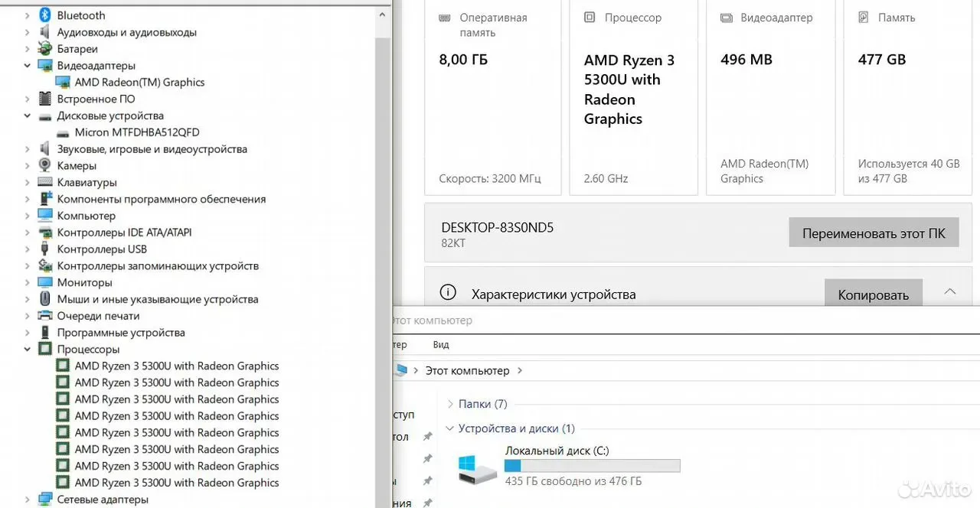Click Переименовать этот ПК button

[x=874, y=233]
